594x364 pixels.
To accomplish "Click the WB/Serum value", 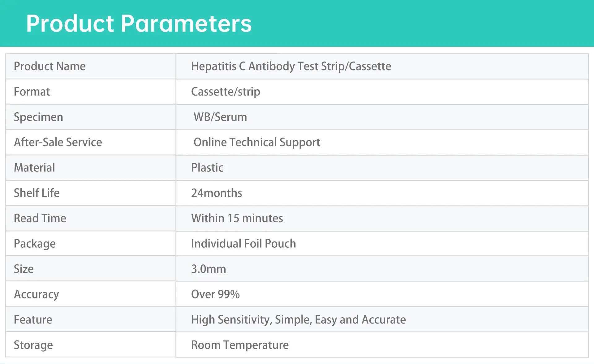I will click(x=220, y=117).
